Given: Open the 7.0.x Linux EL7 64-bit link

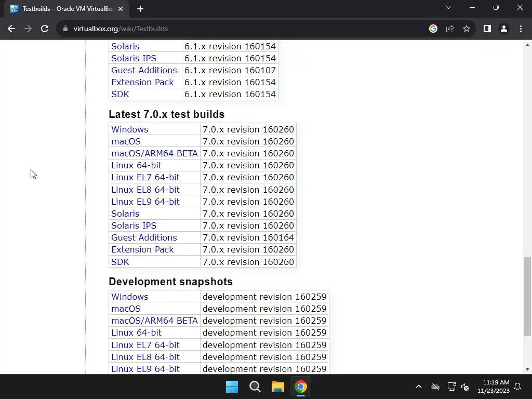Looking at the screenshot, I should click(145, 177).
